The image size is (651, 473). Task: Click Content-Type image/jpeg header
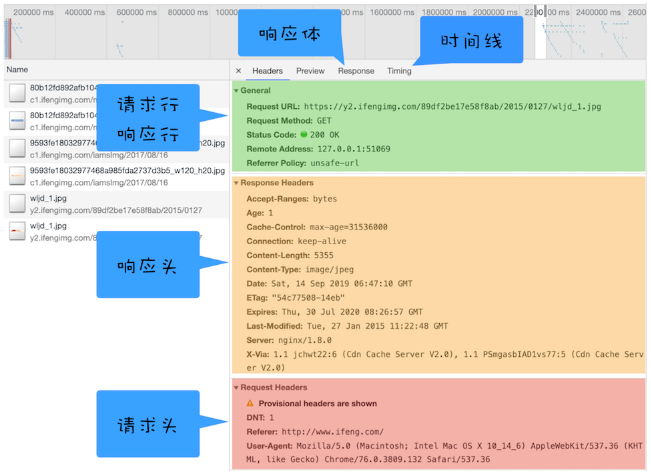click(300, 270)
